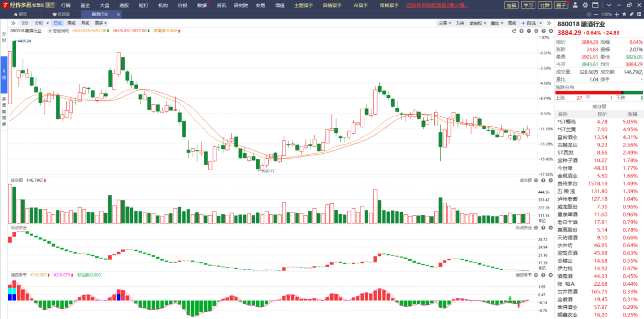
Task: Open the 选股 menu
Action: (124, 5)
